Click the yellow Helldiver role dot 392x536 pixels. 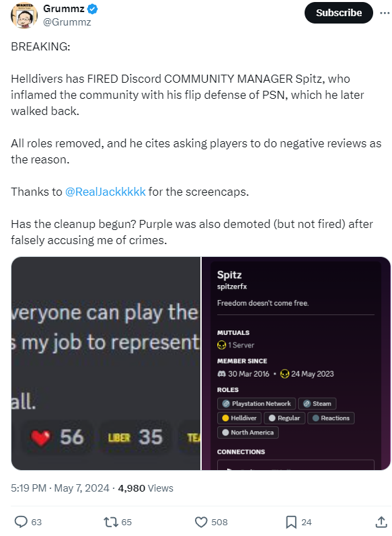[x=225, y=418]
